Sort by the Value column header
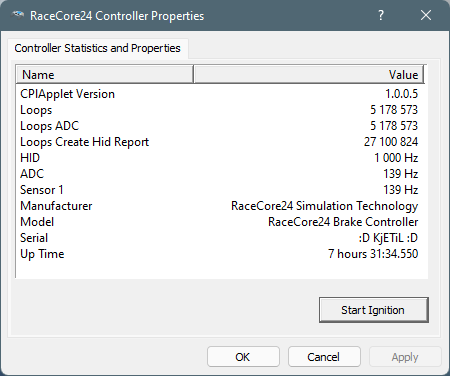Viewport: 450px width, 376px height. (x=308, y=74)
